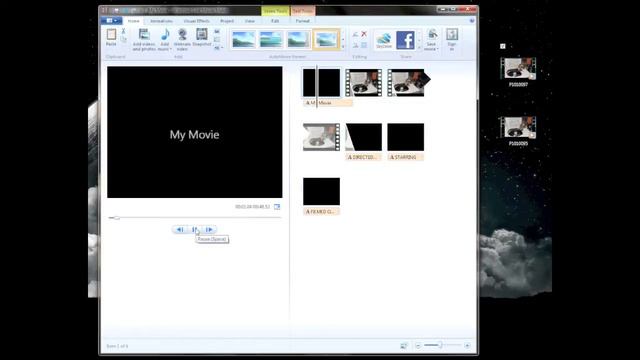Open the blue File menu button
640x360 pixels.
pos(111,20)
